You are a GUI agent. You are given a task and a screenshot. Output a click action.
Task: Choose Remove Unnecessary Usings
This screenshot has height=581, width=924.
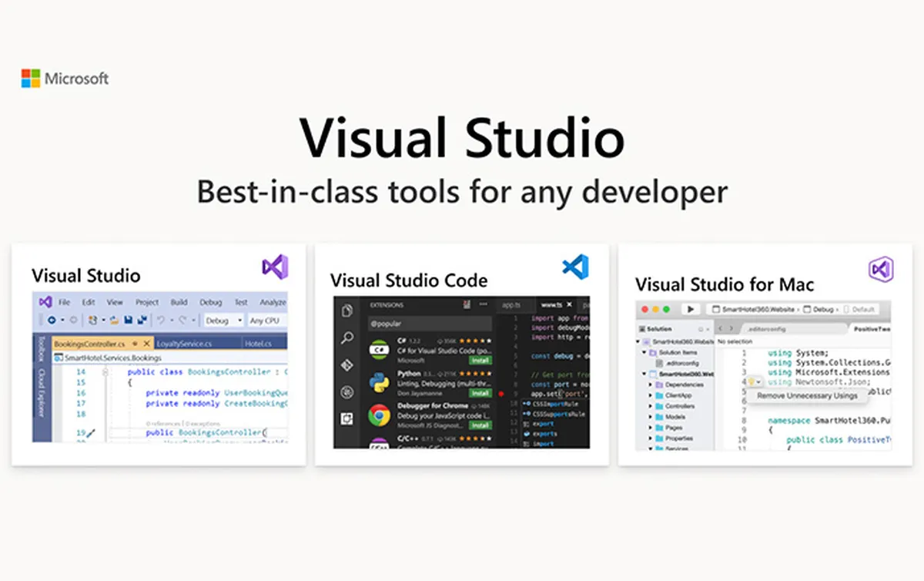807,395
